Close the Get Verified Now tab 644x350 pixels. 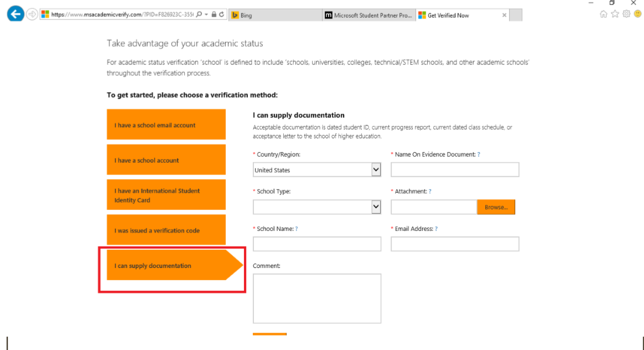click(x=504, y=16)
